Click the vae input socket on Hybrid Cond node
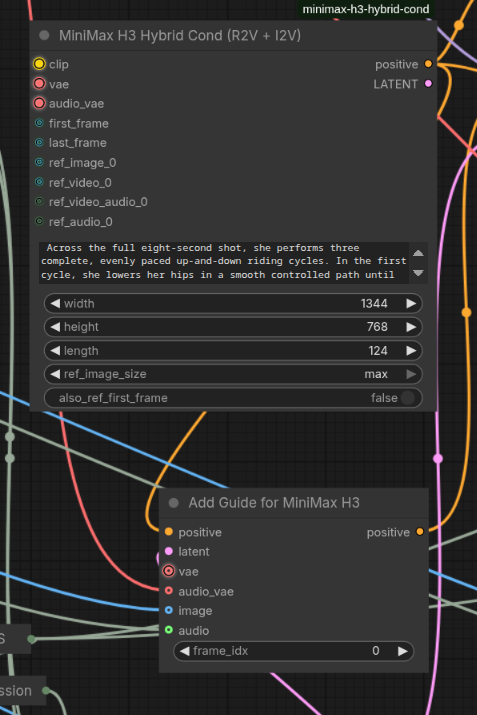Image resolution: width=477 pixels, height=715 pixels. (39, 83)
